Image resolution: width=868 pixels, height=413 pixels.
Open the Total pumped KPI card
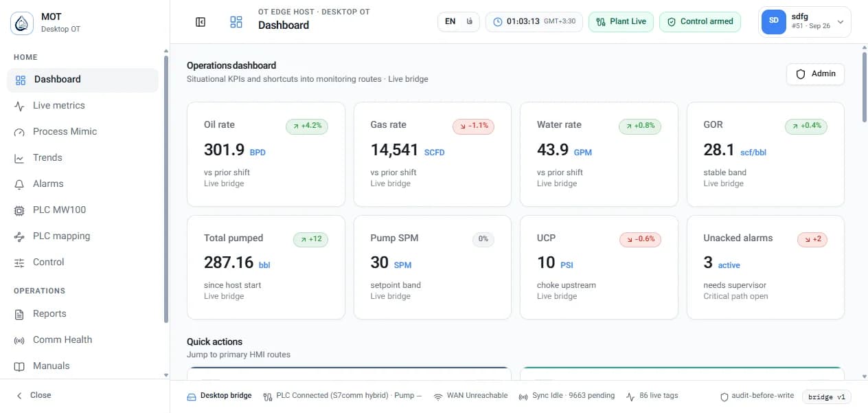(266, 267)
